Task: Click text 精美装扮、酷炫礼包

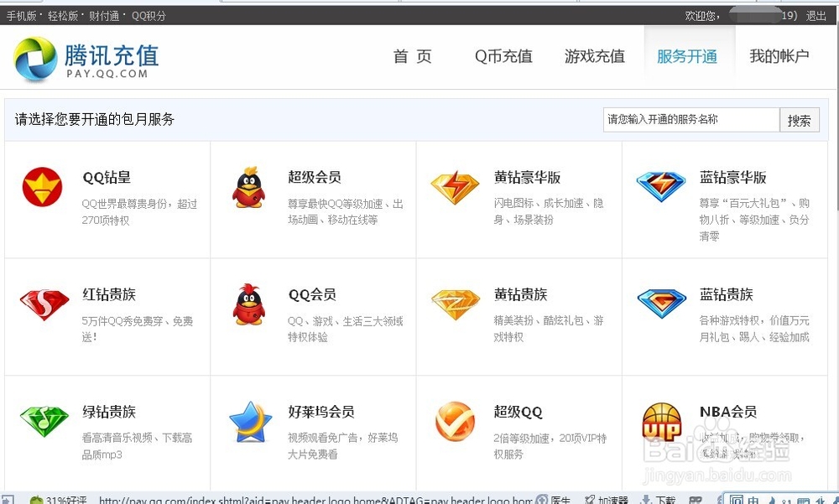Action: (539, 320)
